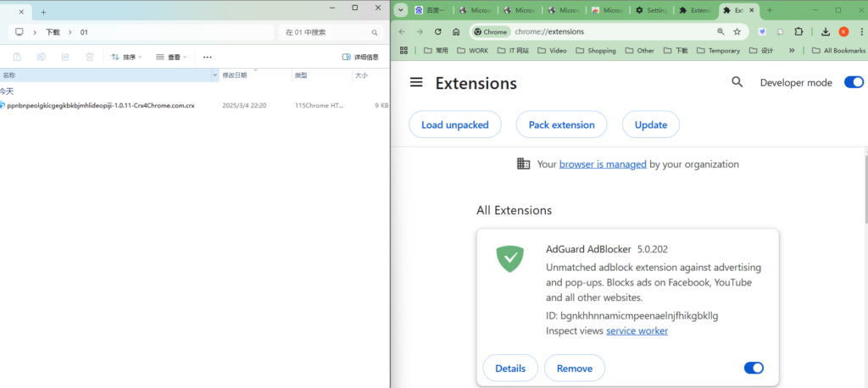Switch to the Settings Chrome tab
This screenshot has height=388, width=868.
coord(652,10)
